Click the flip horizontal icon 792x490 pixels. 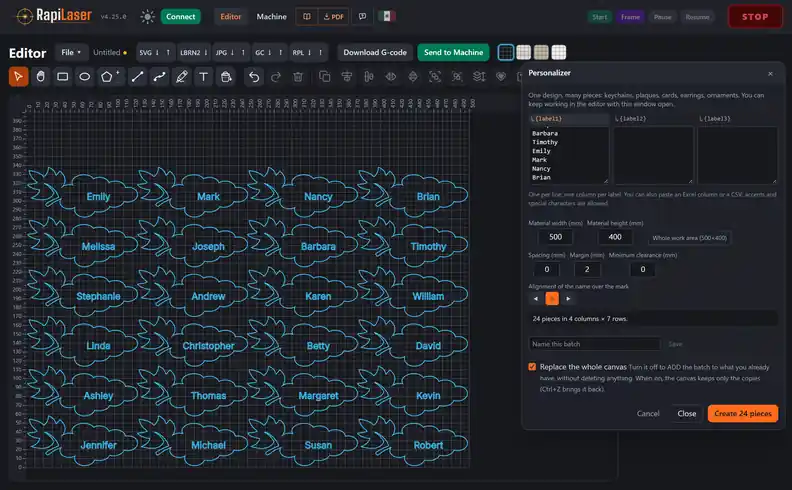391,77
